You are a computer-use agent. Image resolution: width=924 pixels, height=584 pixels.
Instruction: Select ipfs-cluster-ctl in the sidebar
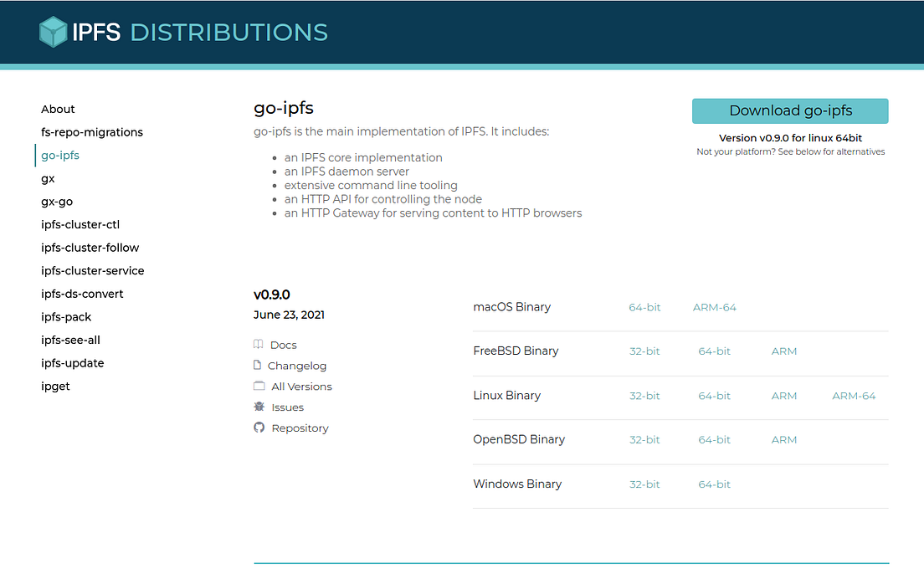pyautogui.click(x=80, y=224)
